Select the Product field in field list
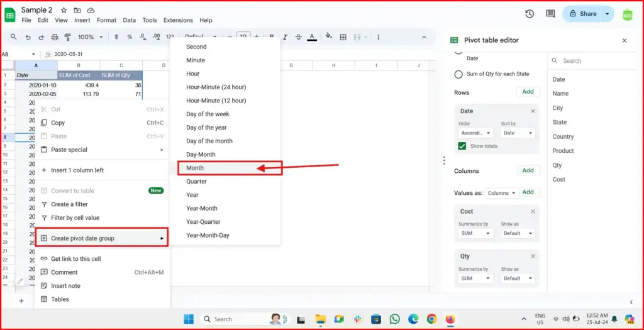The height and width of the screenshot is (330, 644). tap(563, 151)
